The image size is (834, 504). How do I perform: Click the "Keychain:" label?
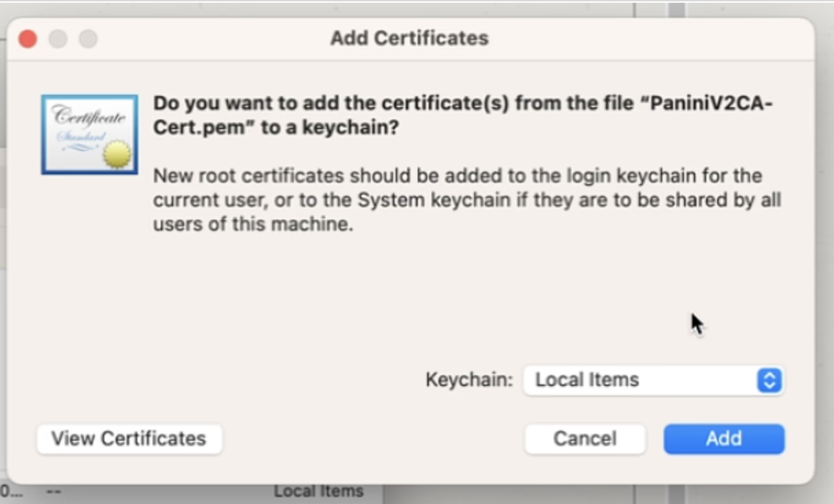pos(469,380)
